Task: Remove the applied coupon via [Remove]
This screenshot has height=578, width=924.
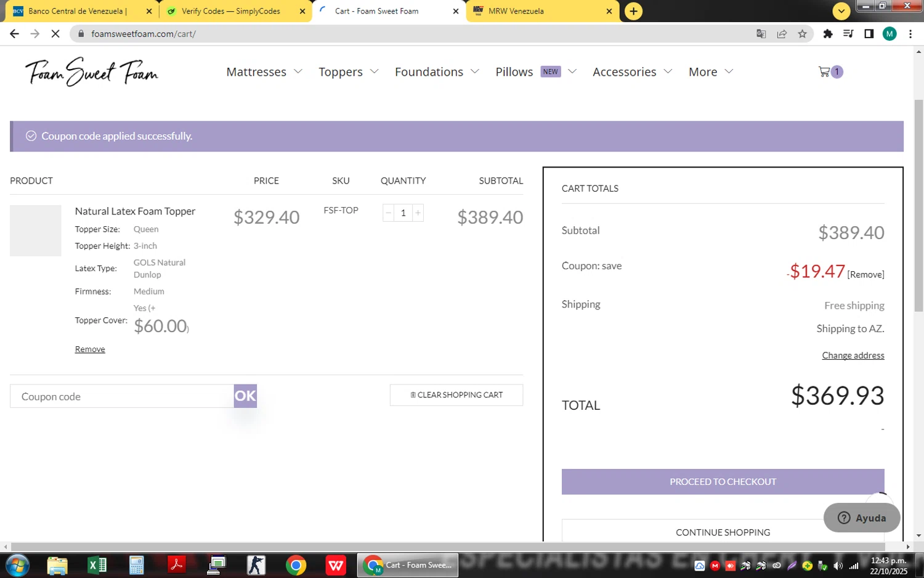Action: 865,275
